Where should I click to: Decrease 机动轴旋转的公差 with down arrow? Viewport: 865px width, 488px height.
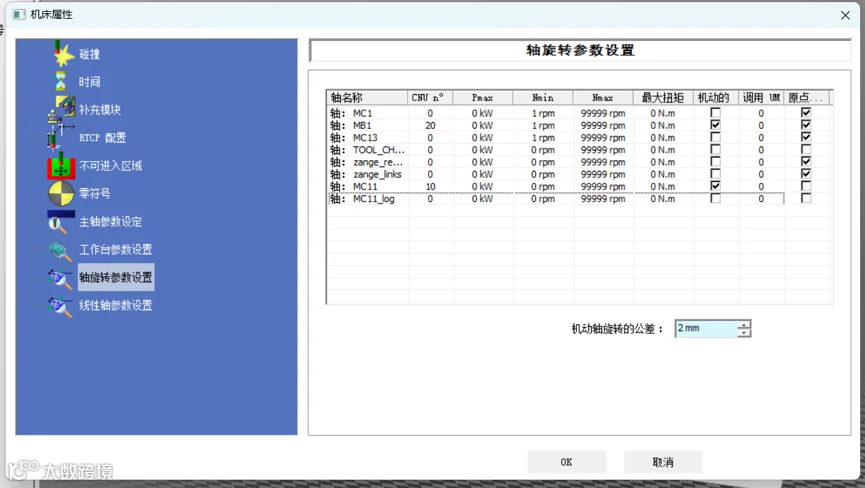tap(744, 333)
